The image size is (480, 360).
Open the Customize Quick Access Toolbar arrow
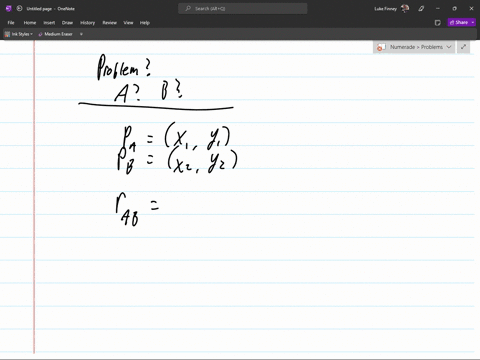click(x=81, y=34)
